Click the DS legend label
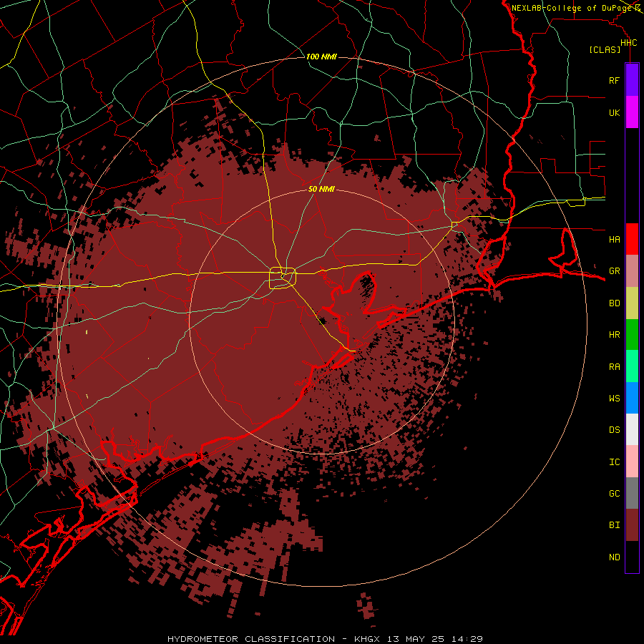 tap(614, 429)
